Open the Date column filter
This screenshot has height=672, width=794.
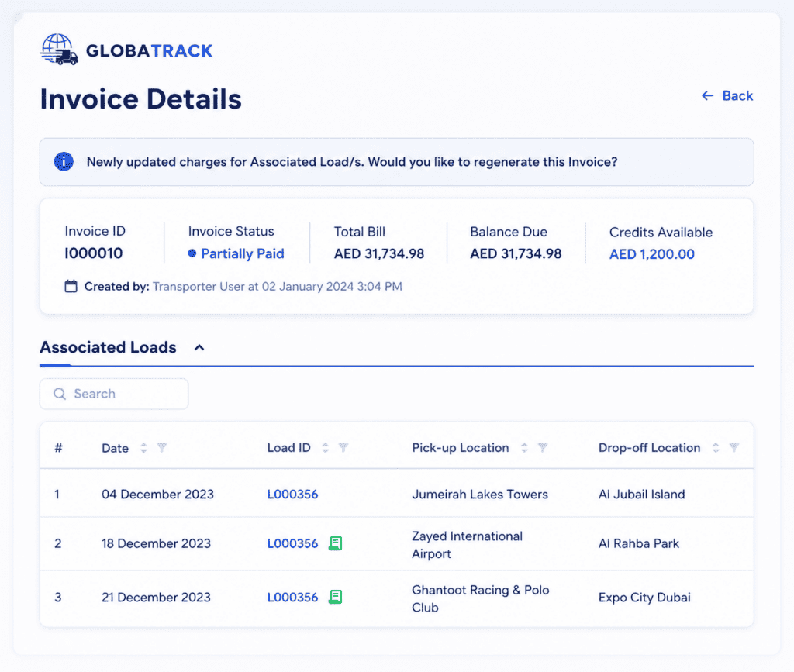coord(161,448)
